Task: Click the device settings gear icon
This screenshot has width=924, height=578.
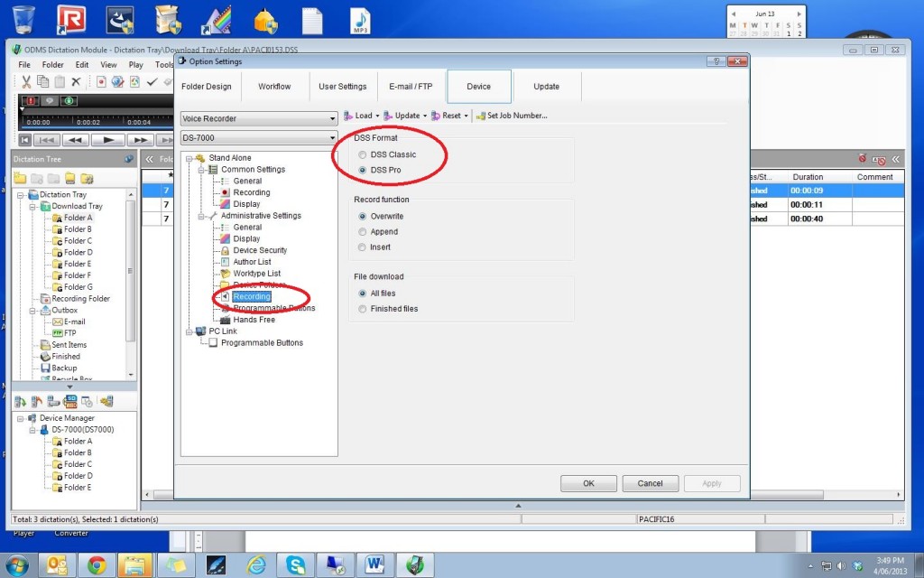Action: (106, 402)
